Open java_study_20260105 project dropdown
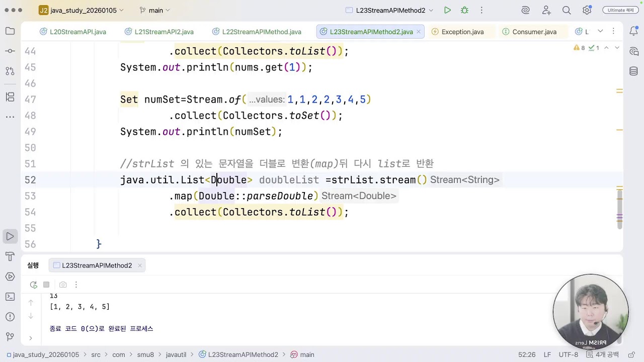This screenshot has height=362, width=644. click(x=82, y=10)
